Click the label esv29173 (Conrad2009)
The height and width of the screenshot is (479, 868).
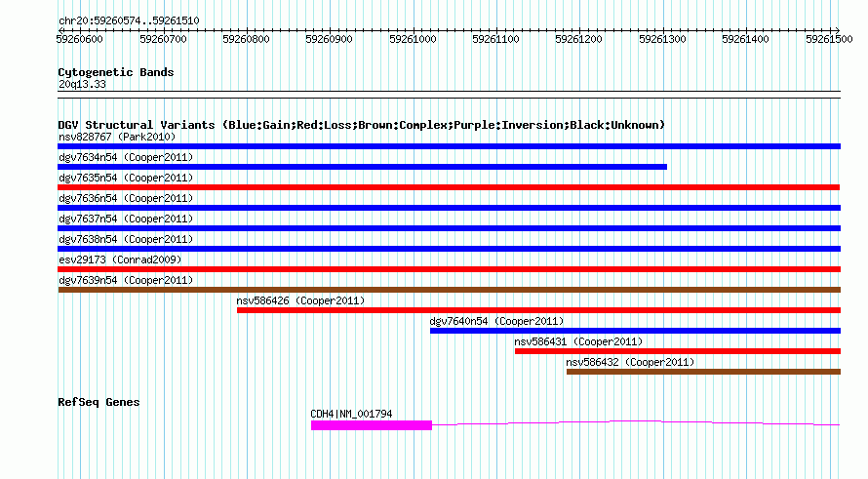[x=120, y=259]
